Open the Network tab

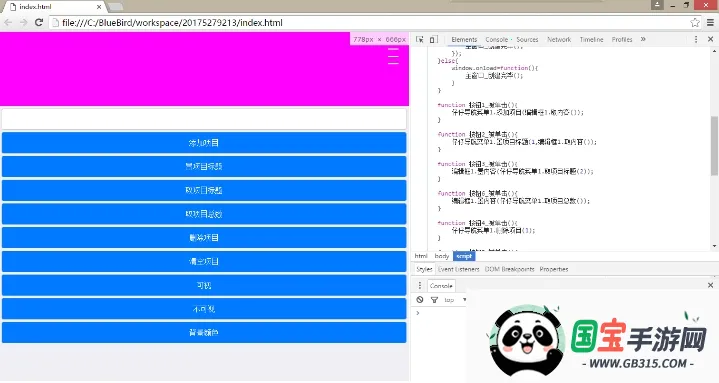(x=559, y=39)
